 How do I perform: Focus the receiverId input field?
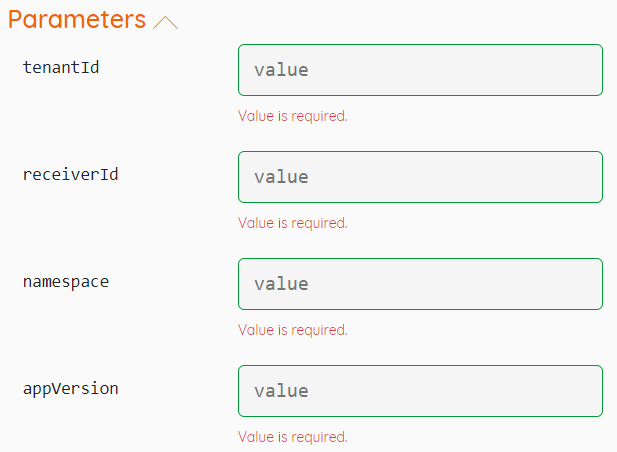[x=420, y=177]
